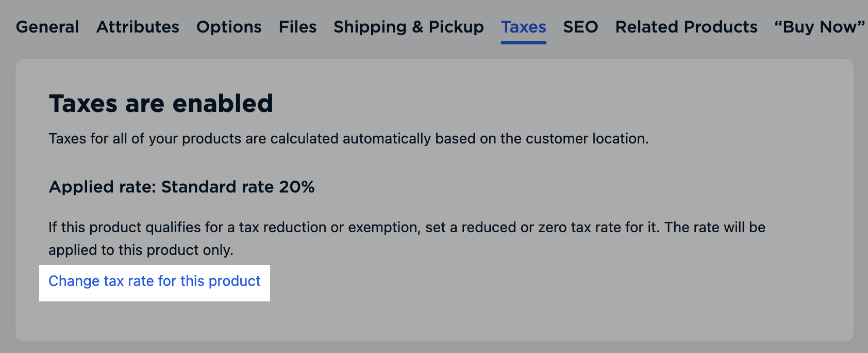
Task: Click the “Taxes are enabled” heading
Action: (160, 103)
